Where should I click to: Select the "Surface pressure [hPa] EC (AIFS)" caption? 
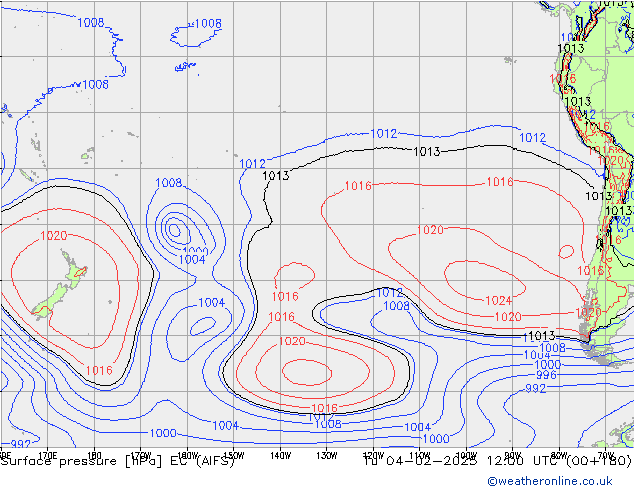118,461
